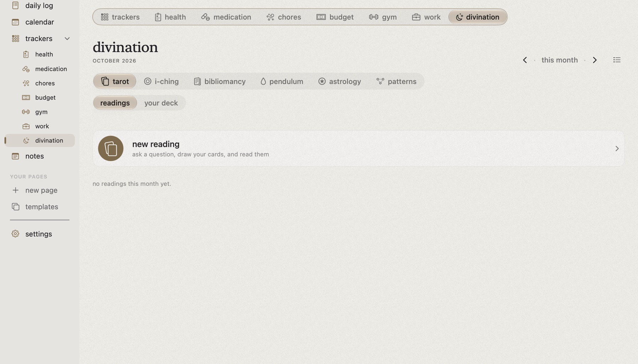Click the trackers grid icon in sidebar

[15, 38]
